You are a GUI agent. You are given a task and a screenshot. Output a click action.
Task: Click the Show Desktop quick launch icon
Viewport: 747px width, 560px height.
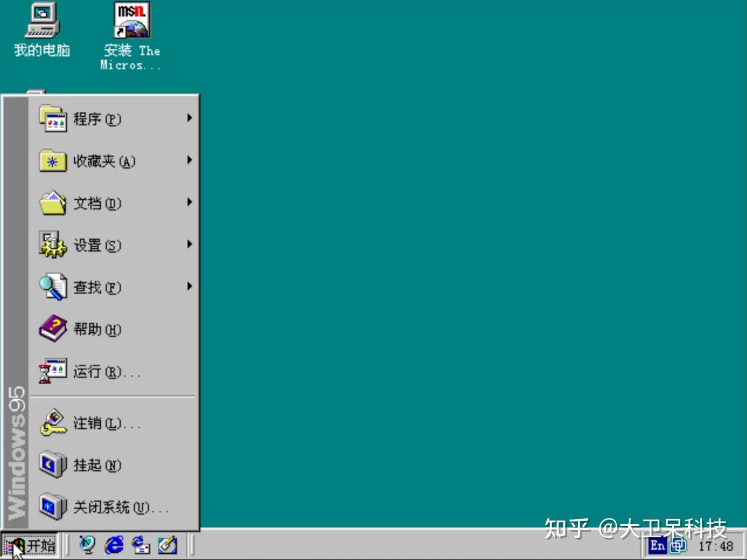[x=167, y=546]
